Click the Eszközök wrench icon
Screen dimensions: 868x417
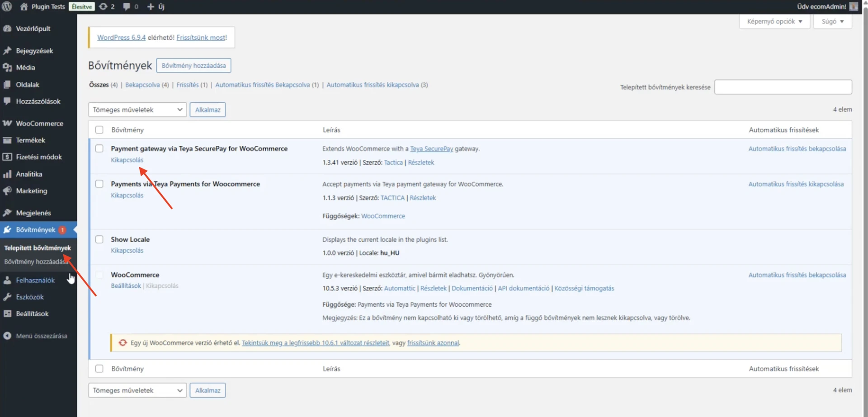click(7, 297)
